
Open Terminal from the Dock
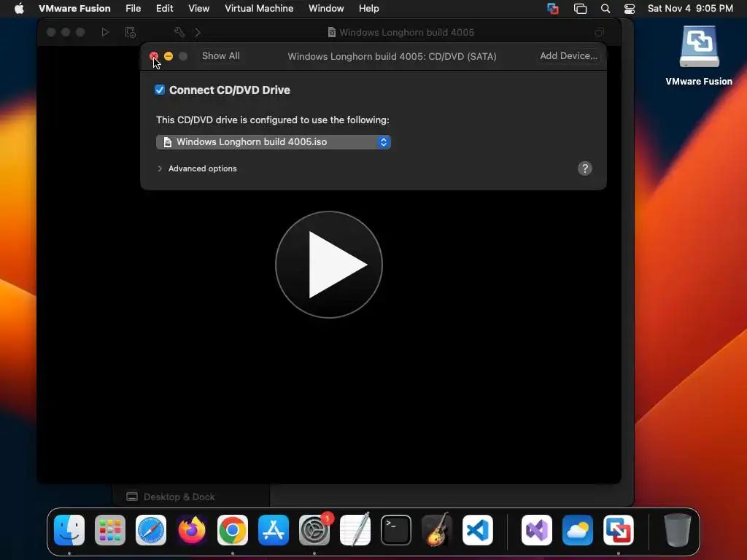pyautogui.click(x=396, y=530)
